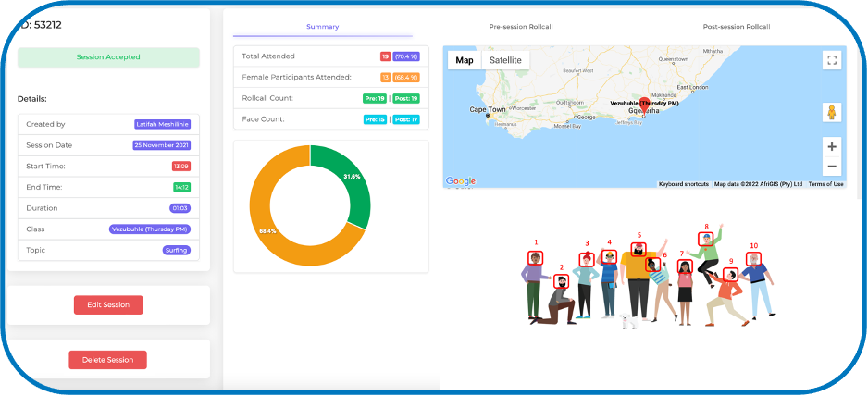Zoom in on the map
Viewport: 868px width, 396px height.
point(831,147)
